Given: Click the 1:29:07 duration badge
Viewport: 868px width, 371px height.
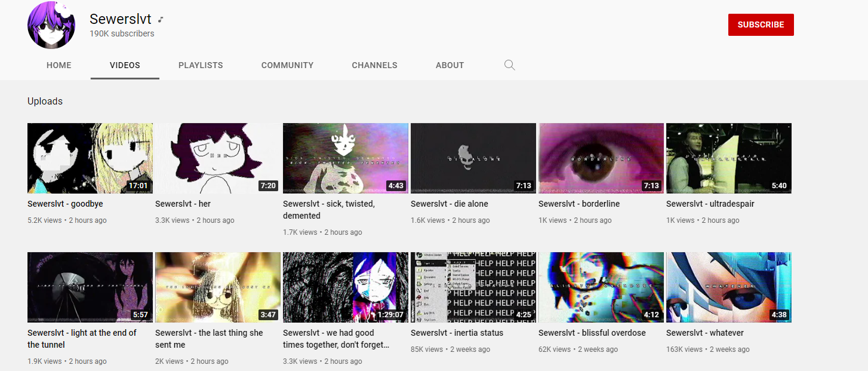Looking at the screenshot, I should pyautogui.click(x=390, y=315).
